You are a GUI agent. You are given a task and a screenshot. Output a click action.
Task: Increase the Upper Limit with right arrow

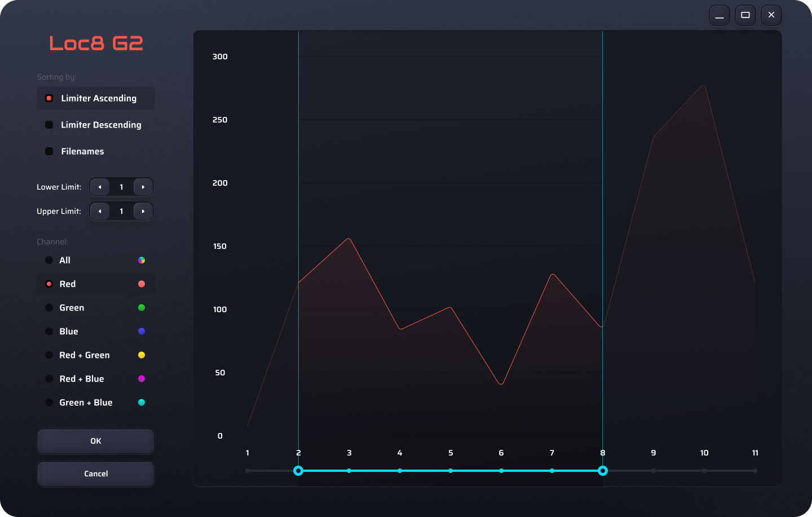click(x=143, y=211)
